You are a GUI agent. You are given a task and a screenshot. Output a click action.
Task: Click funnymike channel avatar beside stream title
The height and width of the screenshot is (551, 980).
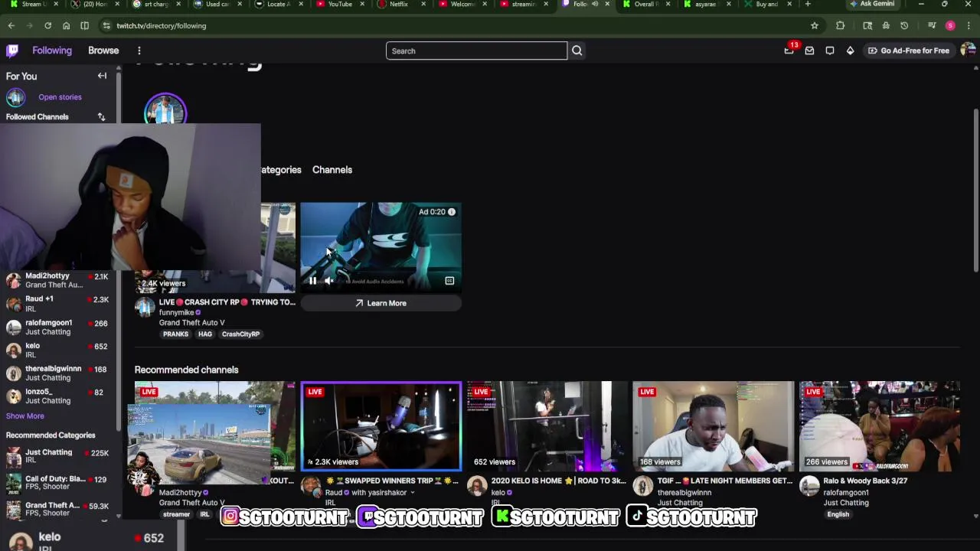[145, 308]
